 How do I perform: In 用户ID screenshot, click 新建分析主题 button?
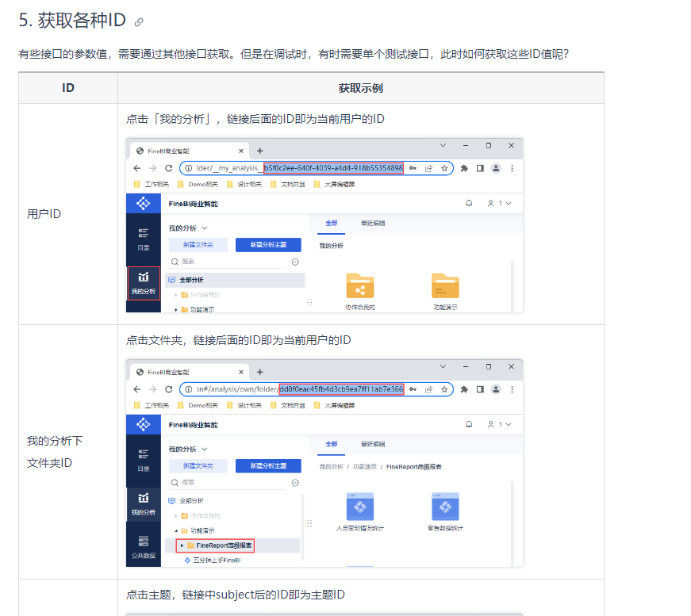click(268, 245)
